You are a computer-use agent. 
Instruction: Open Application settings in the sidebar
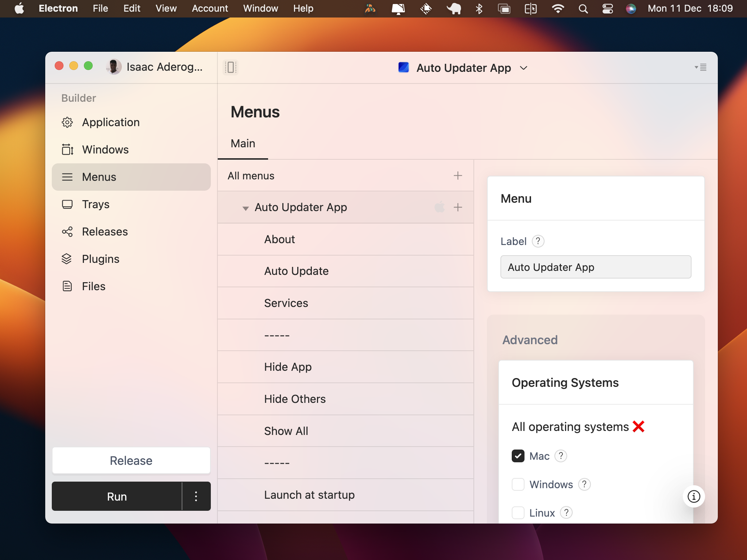(x=111, y=122)
